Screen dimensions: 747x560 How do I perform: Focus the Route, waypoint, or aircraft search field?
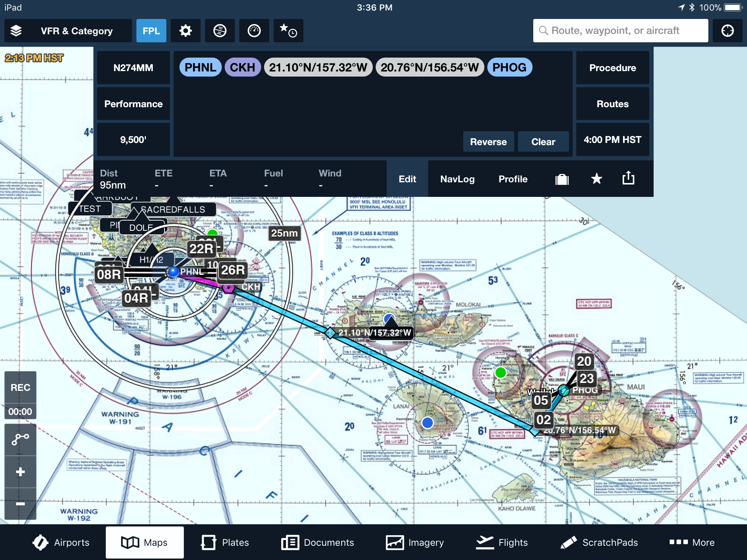[x=620, y=31]
